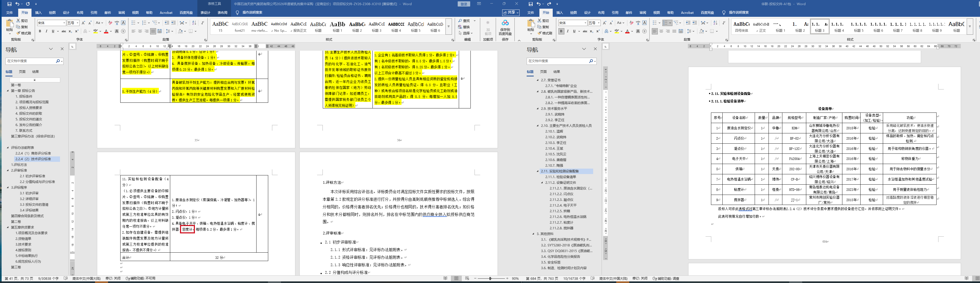Click the save icon in the right Word window
980x283 pixels.
click(x=531, y=4)
